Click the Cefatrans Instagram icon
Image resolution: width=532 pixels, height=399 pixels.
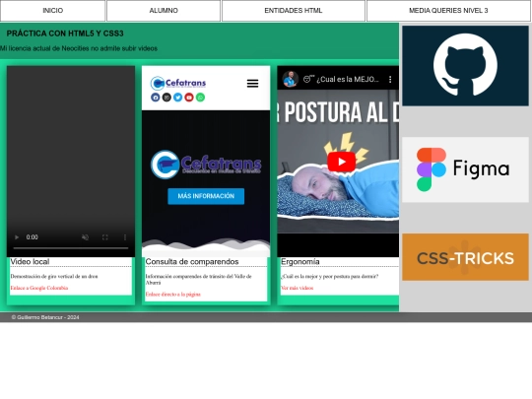pos(166,98)
